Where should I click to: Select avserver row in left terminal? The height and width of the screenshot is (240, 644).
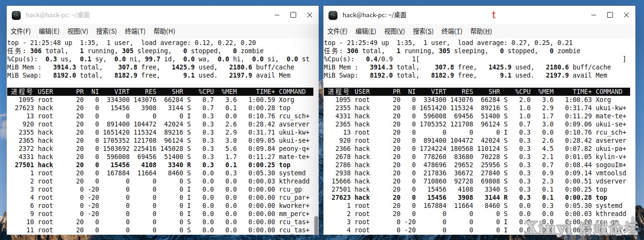(x=160, y=124)
